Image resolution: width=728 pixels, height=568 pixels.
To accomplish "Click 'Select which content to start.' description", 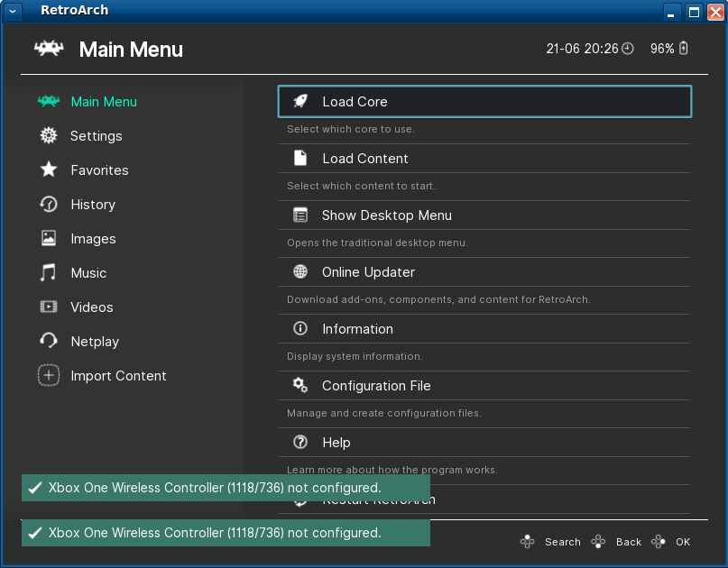I will [x=361, y=186].
